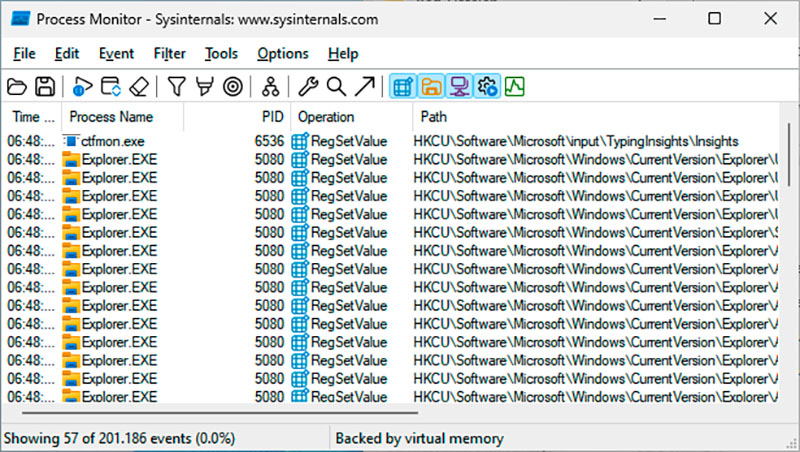Click the horizontal scrollbar thumb
This screenshot has height=452, width=800.
point(220,413)
